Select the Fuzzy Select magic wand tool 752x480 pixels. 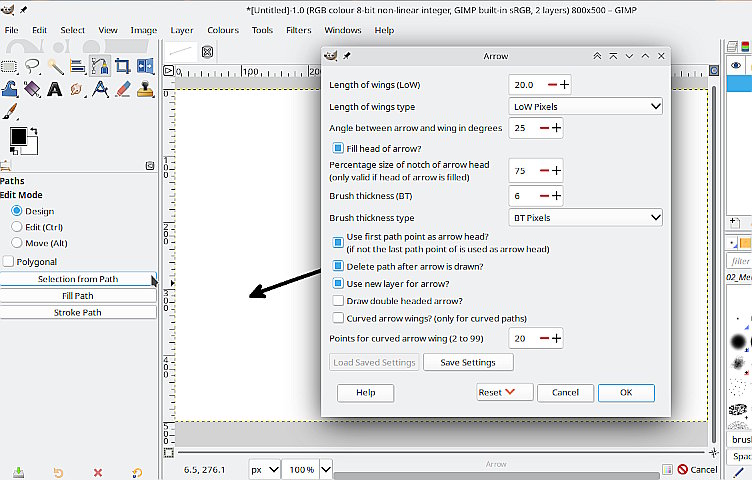(x=55, y=66)
